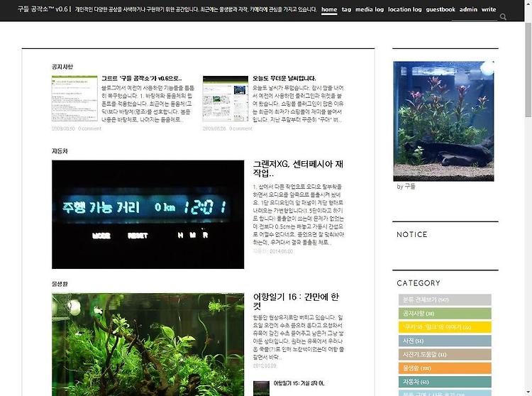This screenshot has height=396, width=532.
Task: Open the first notice post thumbnail
Action: point(74,99)
